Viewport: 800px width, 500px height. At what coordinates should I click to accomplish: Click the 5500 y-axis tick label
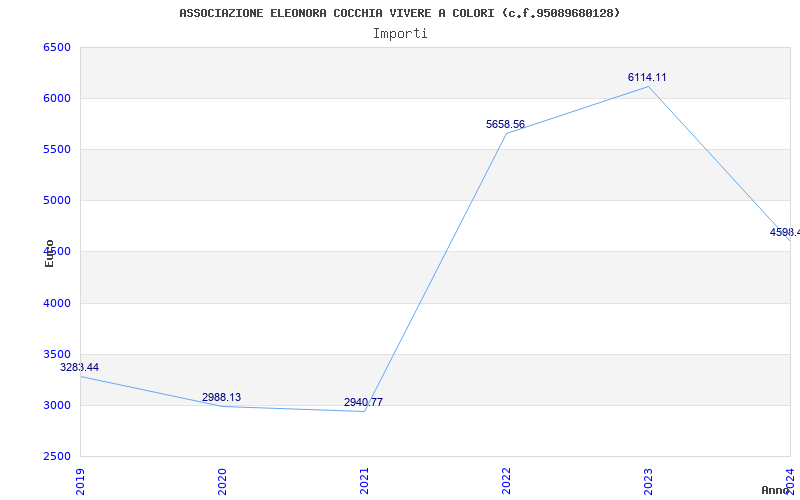pos(57,149)
